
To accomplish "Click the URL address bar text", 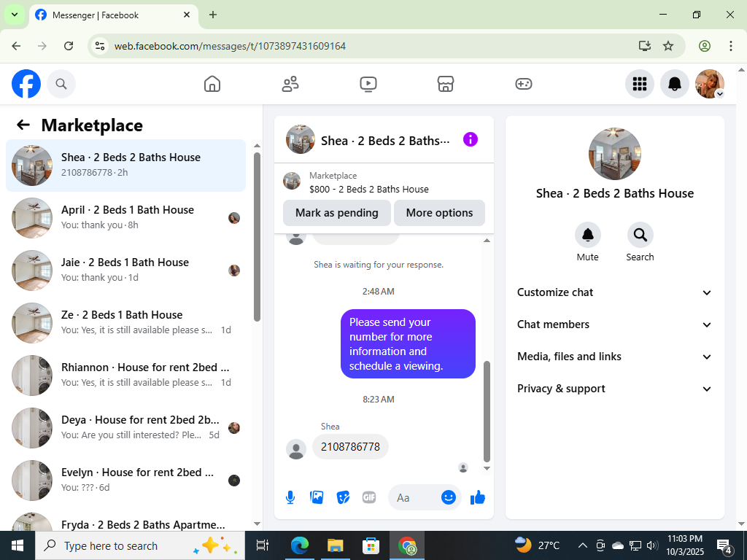I will click(230, 46).
